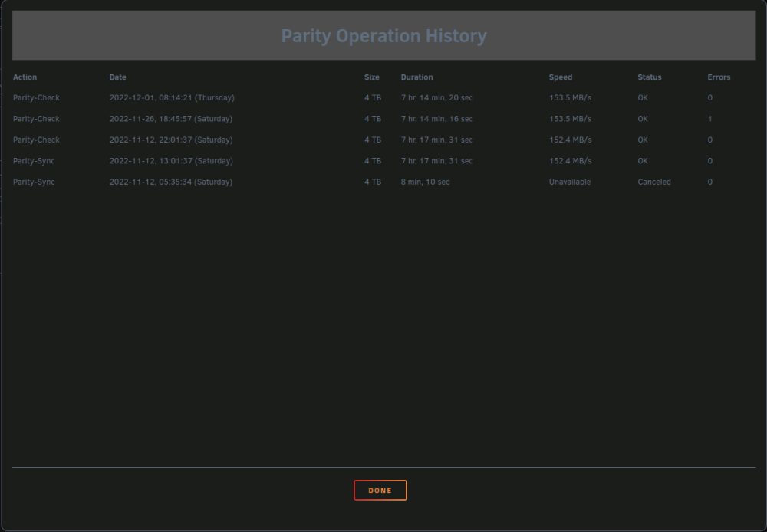Click the Speed column header

tap(561, 77)
